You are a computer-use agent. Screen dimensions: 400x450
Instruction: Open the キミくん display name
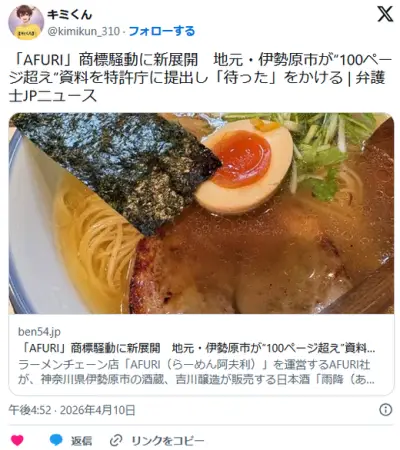pos(69,14)
